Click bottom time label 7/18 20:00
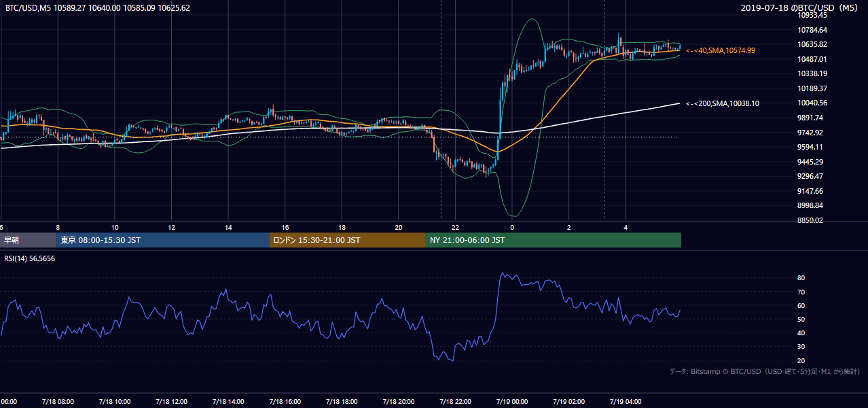Screen dimensions: 868x408 coord(398,401)
